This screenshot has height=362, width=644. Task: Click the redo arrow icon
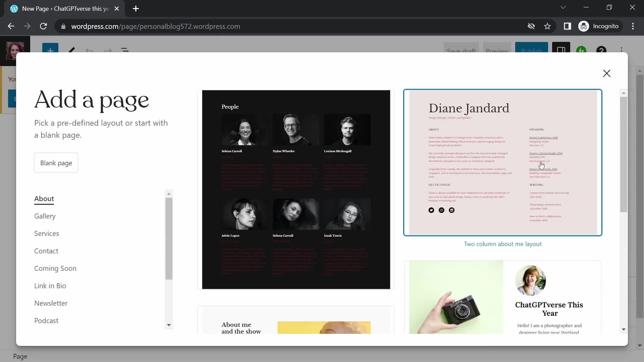[107, 50]
